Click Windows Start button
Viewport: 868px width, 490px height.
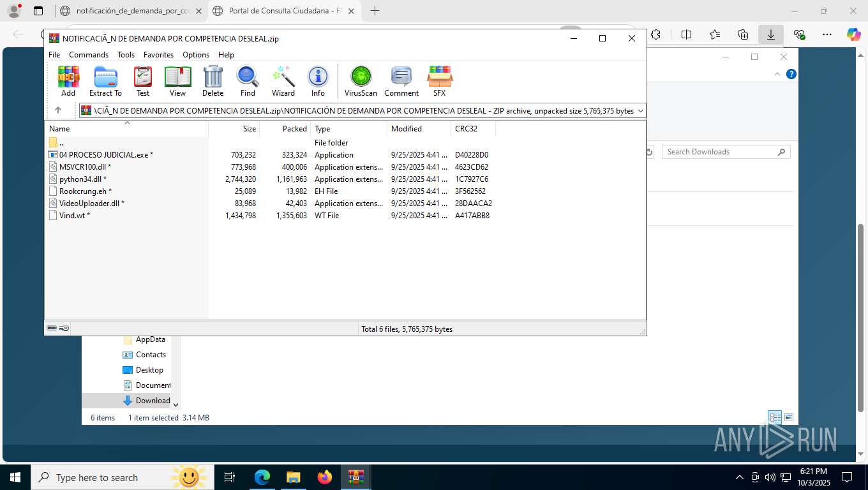pos(15,477)
